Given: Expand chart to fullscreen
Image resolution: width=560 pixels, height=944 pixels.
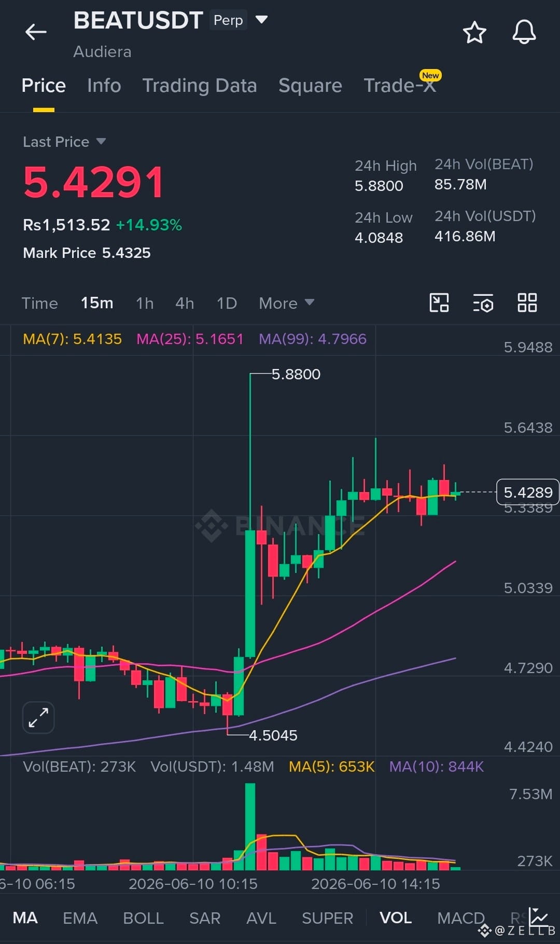Looking at the screenshot, I should (38, 718).
